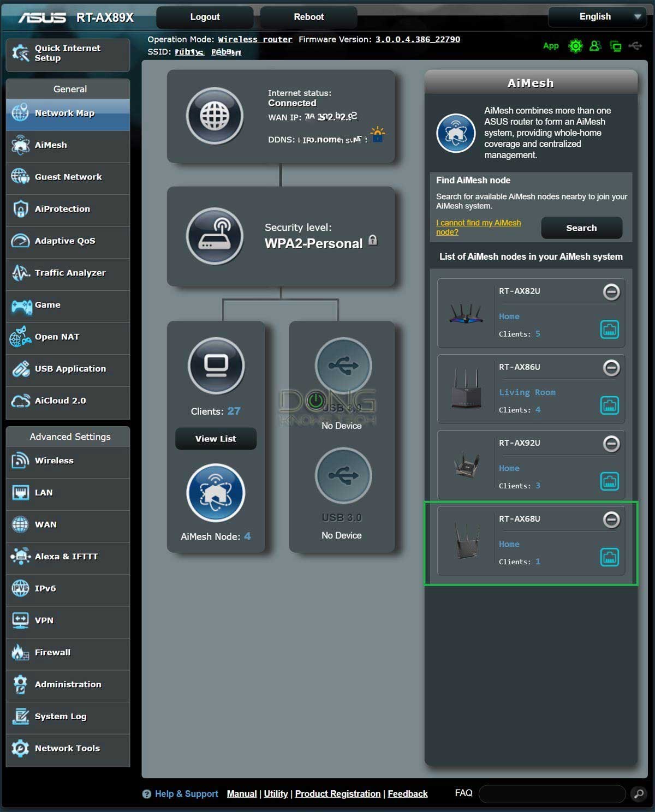Screen dimensions: 655x812
Task: Open the English language dropdown
Action: click(597, 17)
